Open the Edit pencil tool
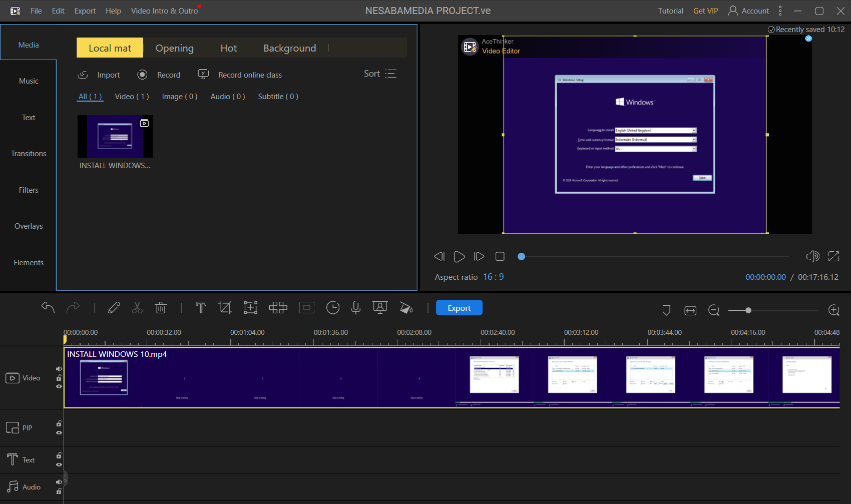The image size is (851, 504). pyautogui.click(x=114, y=307)
